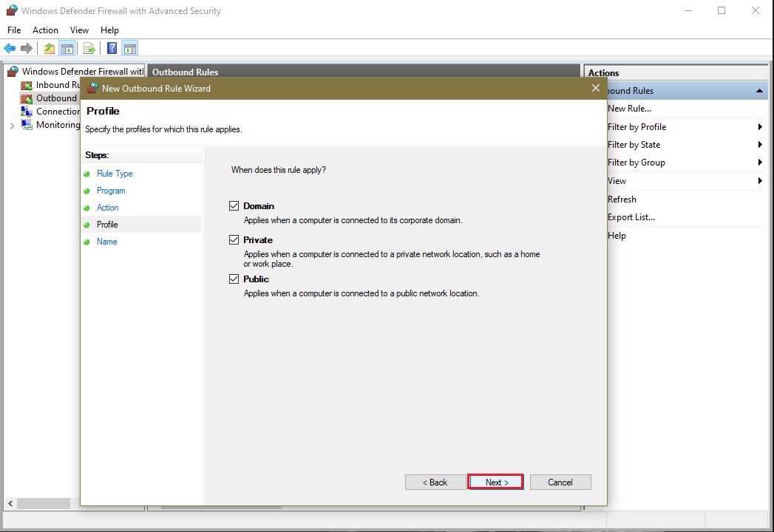Click Filter by Group label in Actions
The height and width of the screenshot is (532, 774).
(x=636, y=163)
